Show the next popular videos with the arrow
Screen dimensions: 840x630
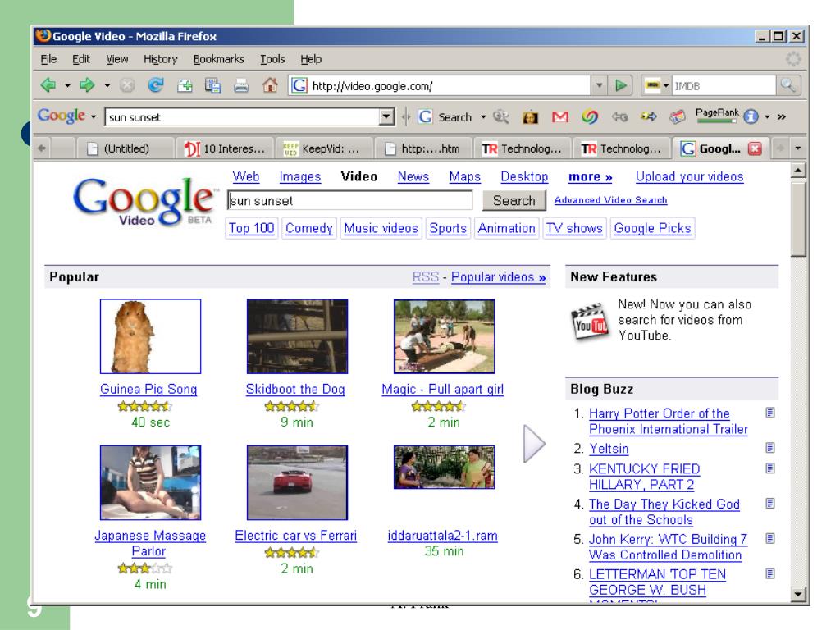click(x=533, y=444)
